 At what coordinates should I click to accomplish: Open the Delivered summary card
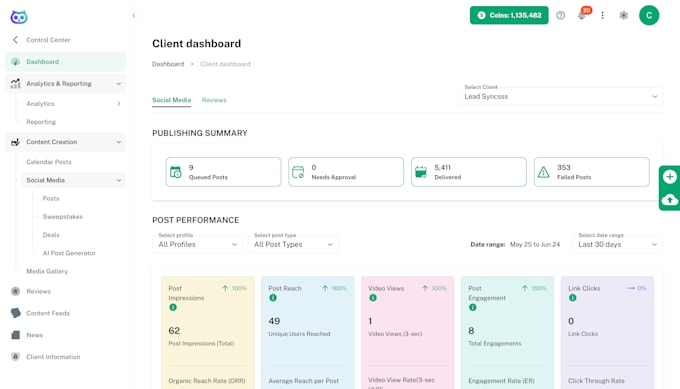tap(469, 172)
